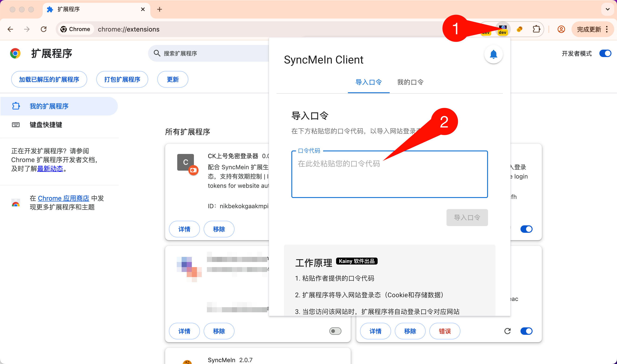617x364 pixels.
Task: Click the CK上号免密登录器 extension icon
Action: pyautogui.click(x=186, y=162)
